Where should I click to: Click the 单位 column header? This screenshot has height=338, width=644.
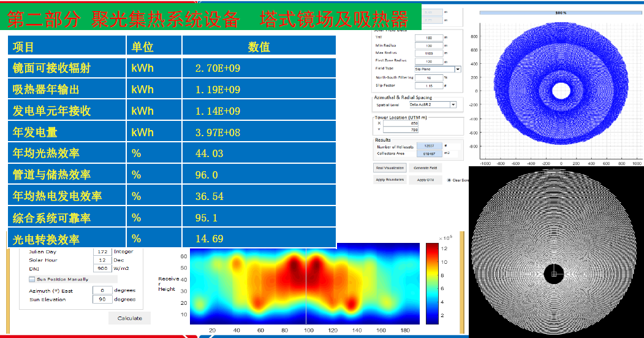coord(142,47)
